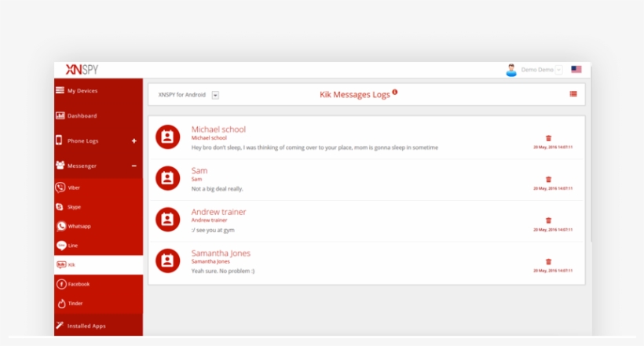Click message text 'Not a big deal really.'

(x=218, y=189)
